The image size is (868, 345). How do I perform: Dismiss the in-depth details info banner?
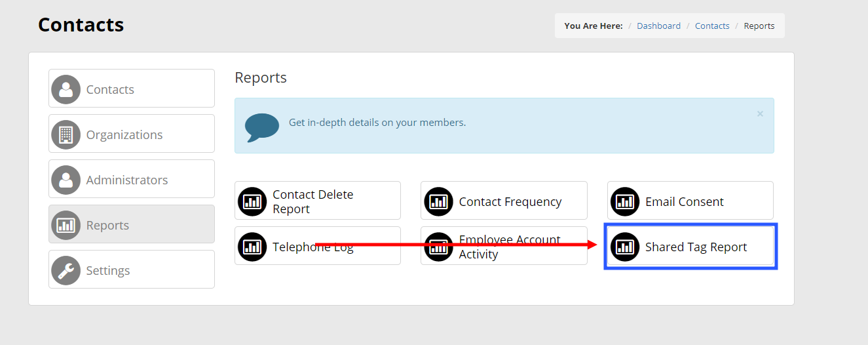coord(760,113)
